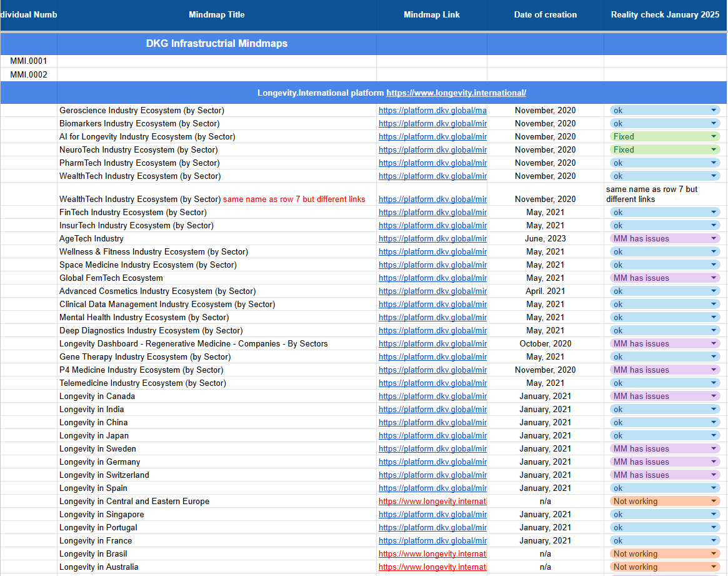Image resolution: width=728 pixels, height=576 pixels.
Task: Expand the Global FemTech Ecosystem status dropdown
Action: pyautogui.click(x=713, y=278)
